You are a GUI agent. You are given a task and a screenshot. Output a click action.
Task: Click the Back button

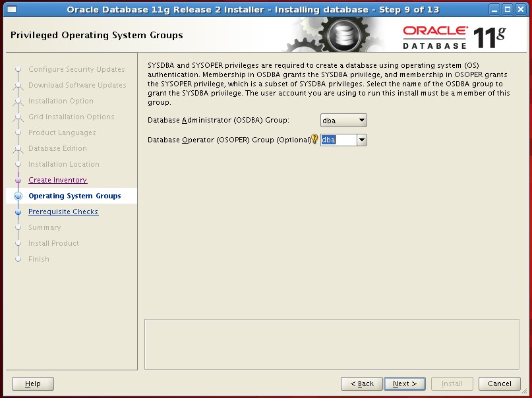[x=362, y=384]
